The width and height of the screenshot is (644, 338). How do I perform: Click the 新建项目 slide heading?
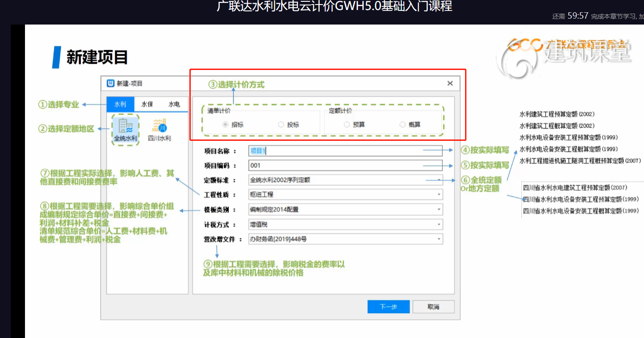pyautogui.click(x=97, y=57)
